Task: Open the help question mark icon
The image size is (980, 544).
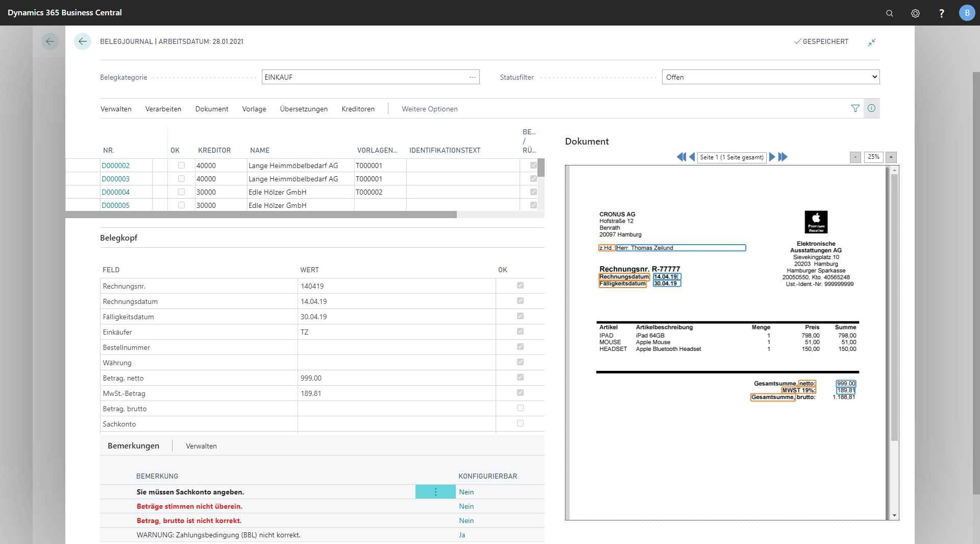Action: pyautogui.click(x=942, y=13)
